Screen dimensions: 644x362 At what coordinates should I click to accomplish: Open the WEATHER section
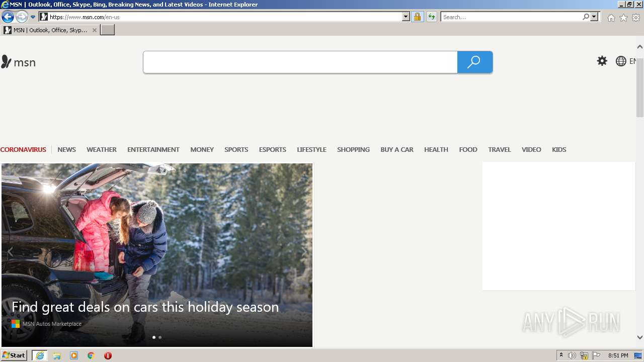coord(102,149)
